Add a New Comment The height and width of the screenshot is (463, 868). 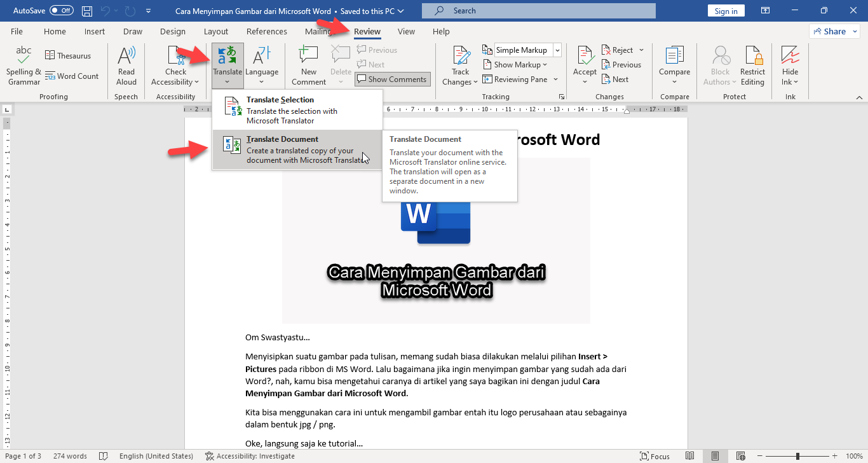tap(309, 66)
